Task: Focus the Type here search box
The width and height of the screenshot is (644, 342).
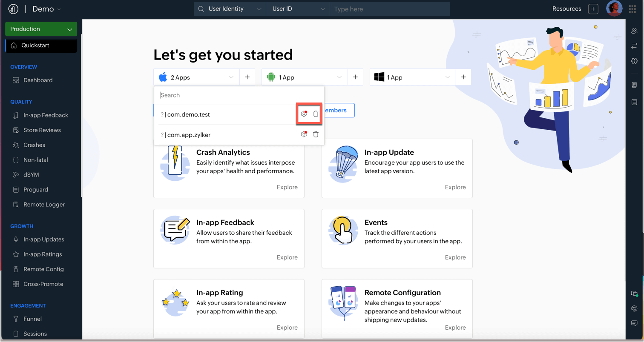Action: [x=390, y=9]
